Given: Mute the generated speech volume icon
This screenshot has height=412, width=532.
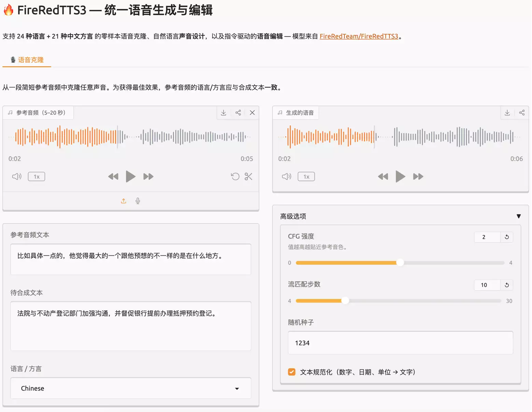Looking at the screenshot, I should click(286, 176).
